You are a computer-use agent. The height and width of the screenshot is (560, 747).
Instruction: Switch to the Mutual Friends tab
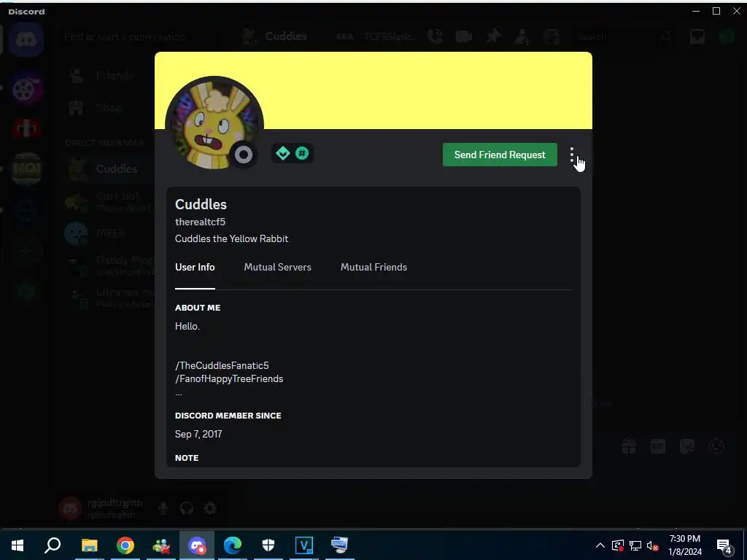click(x=373, y=267)
